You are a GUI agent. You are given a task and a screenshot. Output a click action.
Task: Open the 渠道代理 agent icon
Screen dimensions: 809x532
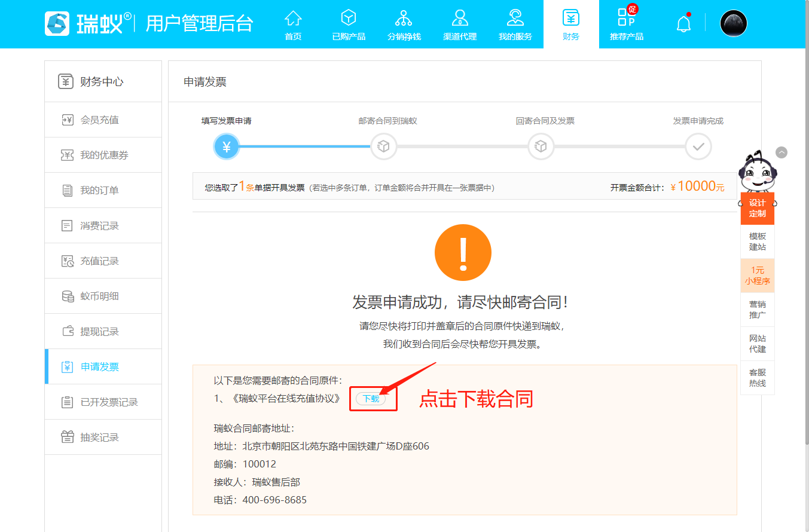pyautogui.click(x=460, y=17)
